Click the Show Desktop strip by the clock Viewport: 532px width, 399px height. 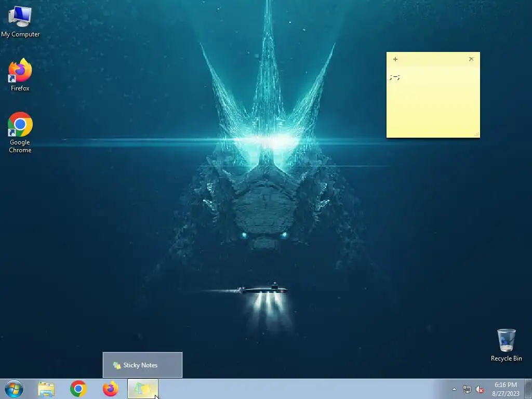tap(528, 389)
